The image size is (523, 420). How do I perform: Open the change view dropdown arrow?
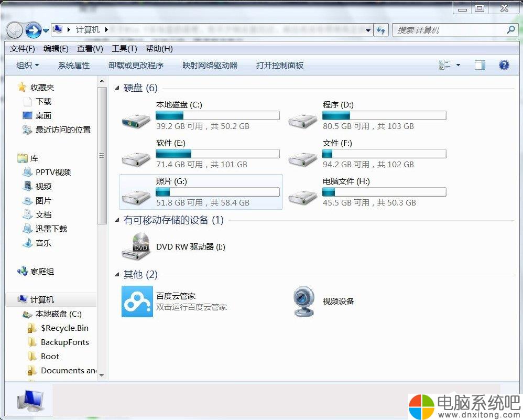458,65
